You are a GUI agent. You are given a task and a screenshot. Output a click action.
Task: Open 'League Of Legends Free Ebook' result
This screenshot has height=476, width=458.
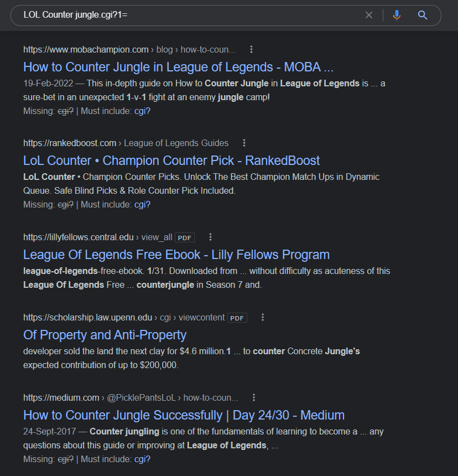[176, 255]
